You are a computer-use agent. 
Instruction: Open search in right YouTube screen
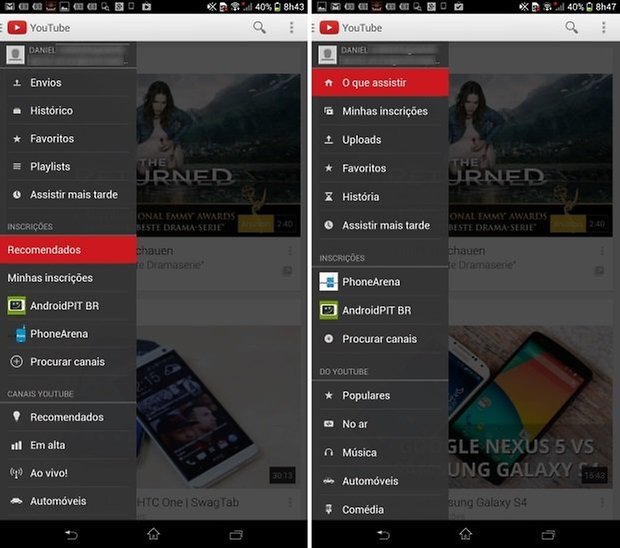click(x=571, y=28)
